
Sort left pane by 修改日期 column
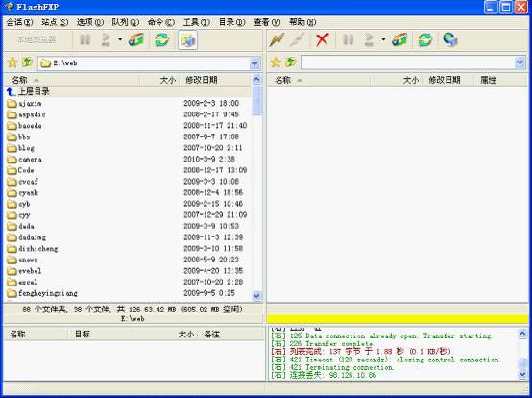click(215, 80)
